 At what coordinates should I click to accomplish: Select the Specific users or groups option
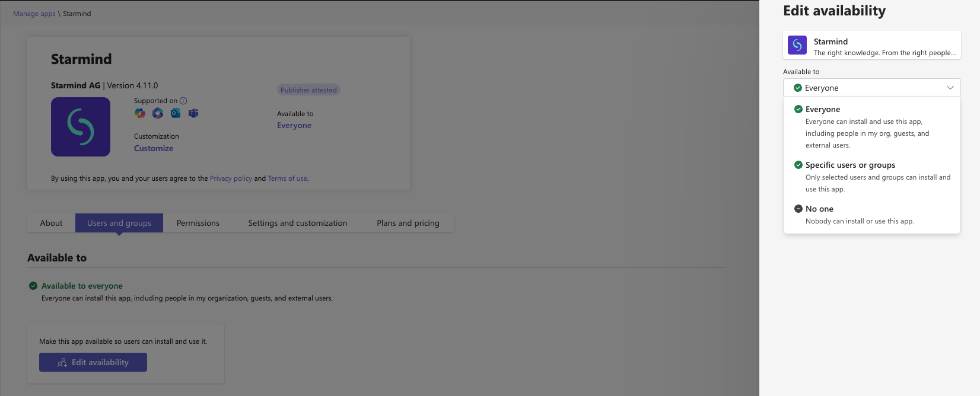tap(871, 177)
